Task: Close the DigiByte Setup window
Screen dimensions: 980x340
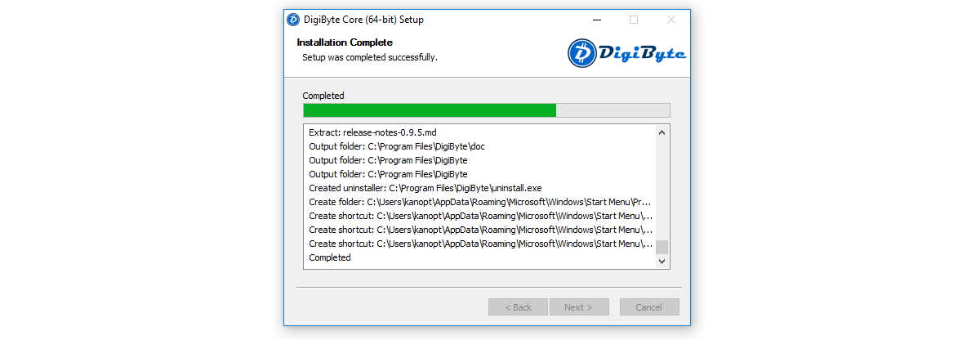Action: point(671,20)
